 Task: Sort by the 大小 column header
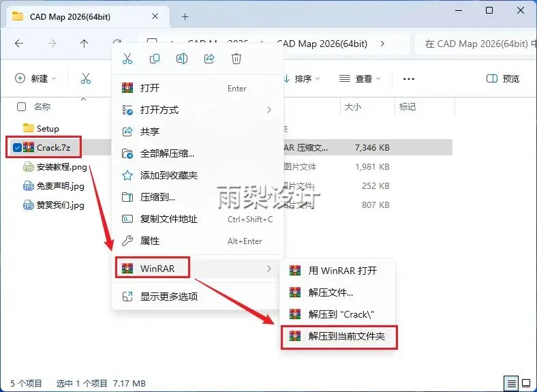coord(353,107)
